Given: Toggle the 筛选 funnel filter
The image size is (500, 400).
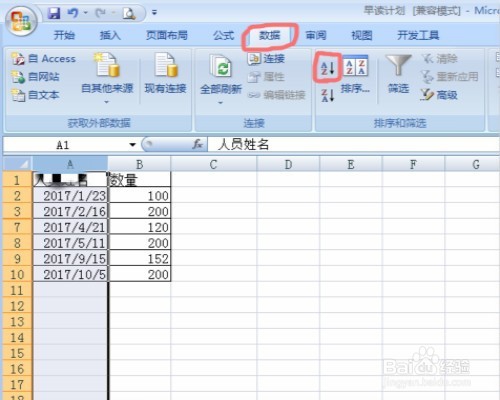Looking at the screenshot, I should click(398, 74).
